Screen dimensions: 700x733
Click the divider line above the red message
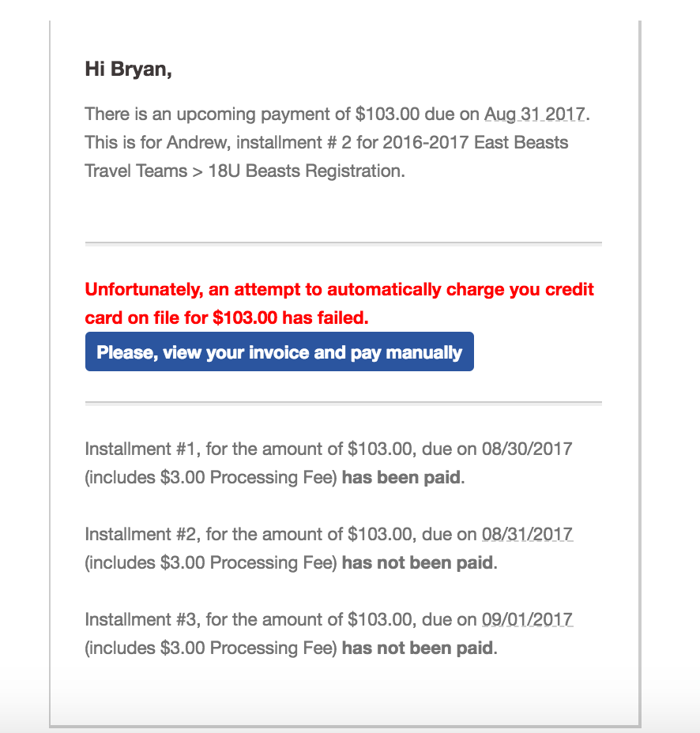[x=343, y=243]
